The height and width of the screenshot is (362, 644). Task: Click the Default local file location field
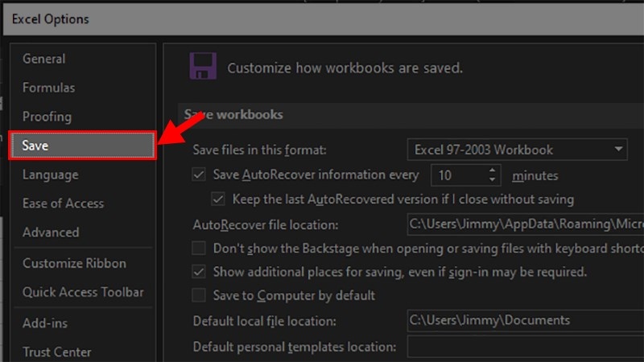[x=523, y=320]
